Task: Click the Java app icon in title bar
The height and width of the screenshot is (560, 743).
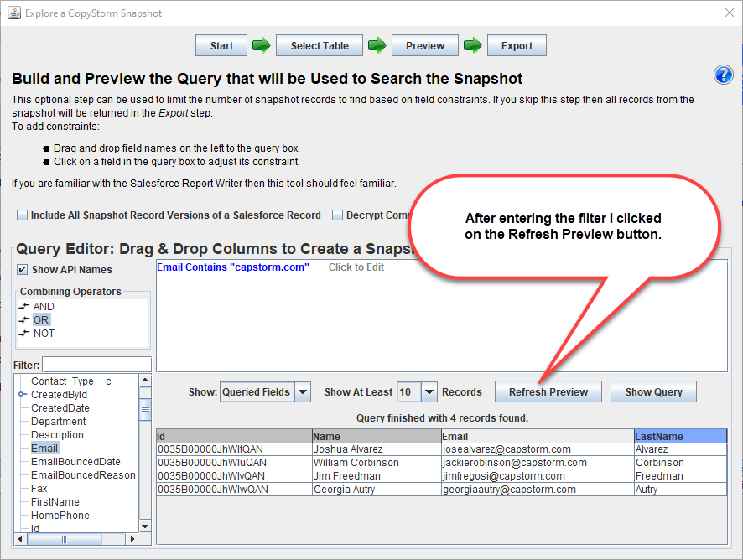Action: [14, 13]
